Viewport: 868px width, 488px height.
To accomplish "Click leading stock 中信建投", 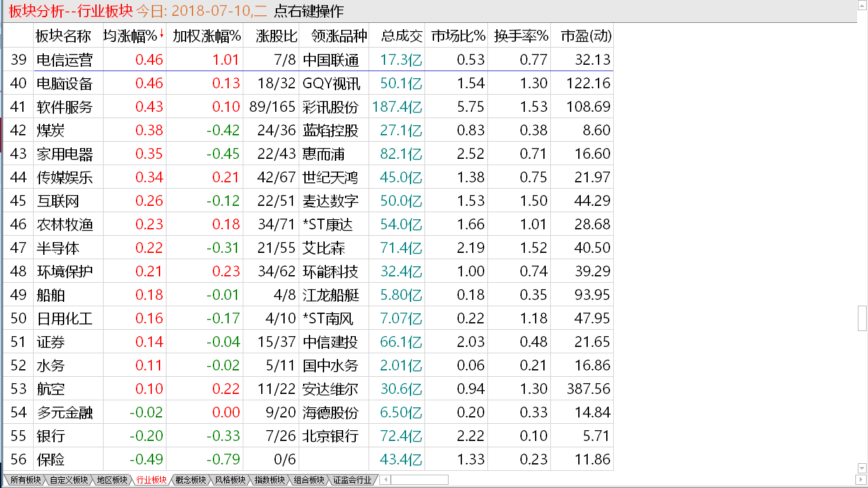I will [330, 342].
